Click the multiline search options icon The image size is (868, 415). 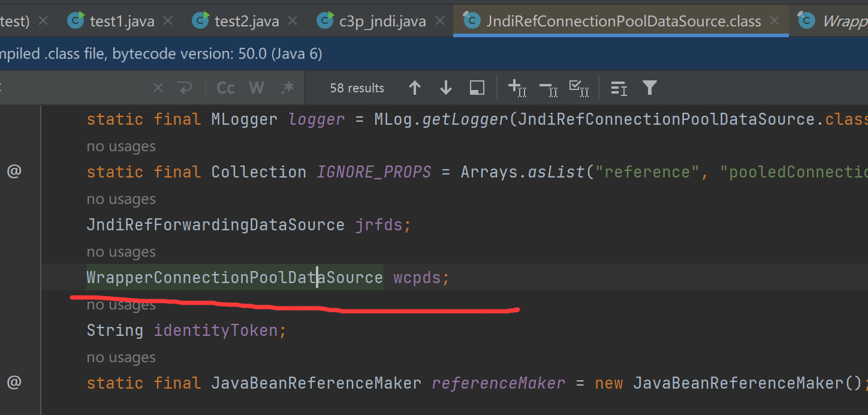[619, 88]
